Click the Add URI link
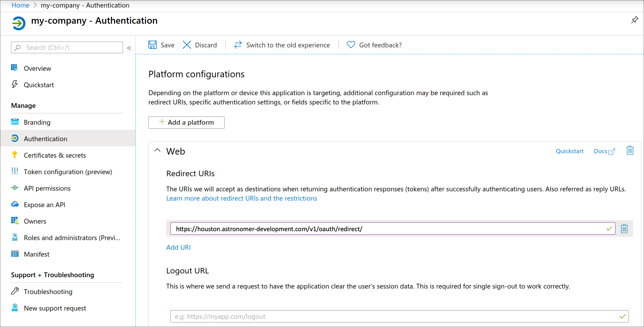This screenshot has width=644, height=327. point(178,247)
